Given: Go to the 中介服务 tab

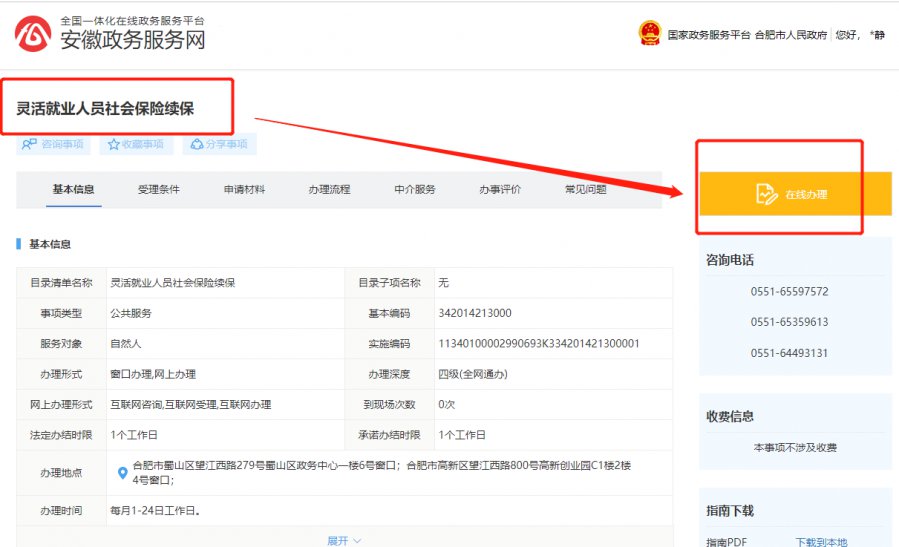Looking at the screenshot, I should point(414,189).
